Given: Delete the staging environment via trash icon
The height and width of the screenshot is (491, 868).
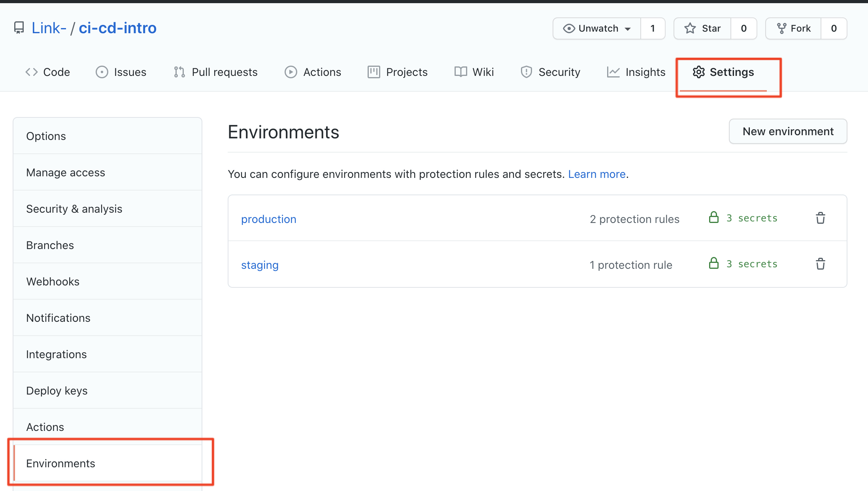Looking at the screenshot, I should pyautogui.click(x=821, y=264).
